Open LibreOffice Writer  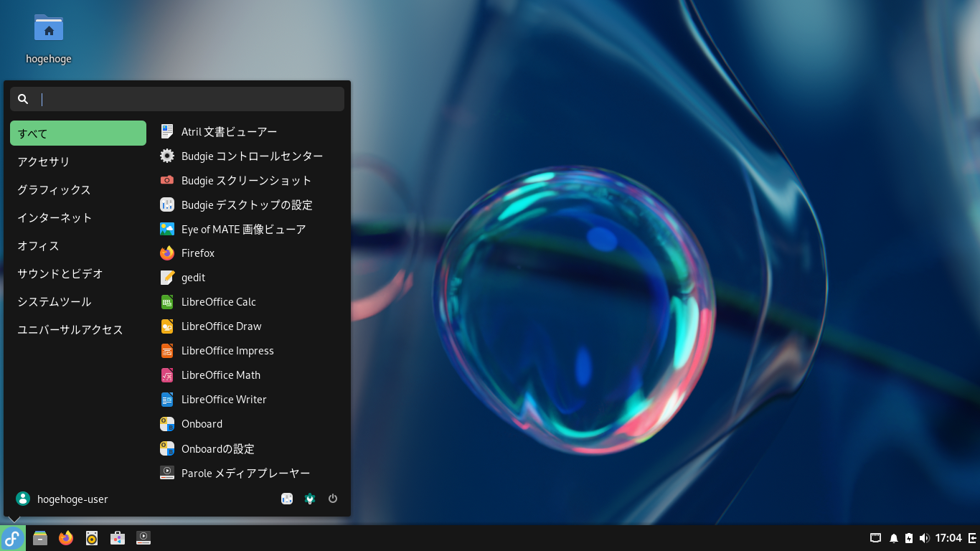[249, 400]
